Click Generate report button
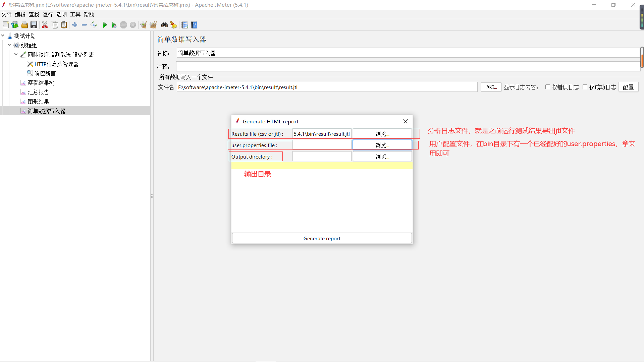The image size is (644, 362). (322, 238)
